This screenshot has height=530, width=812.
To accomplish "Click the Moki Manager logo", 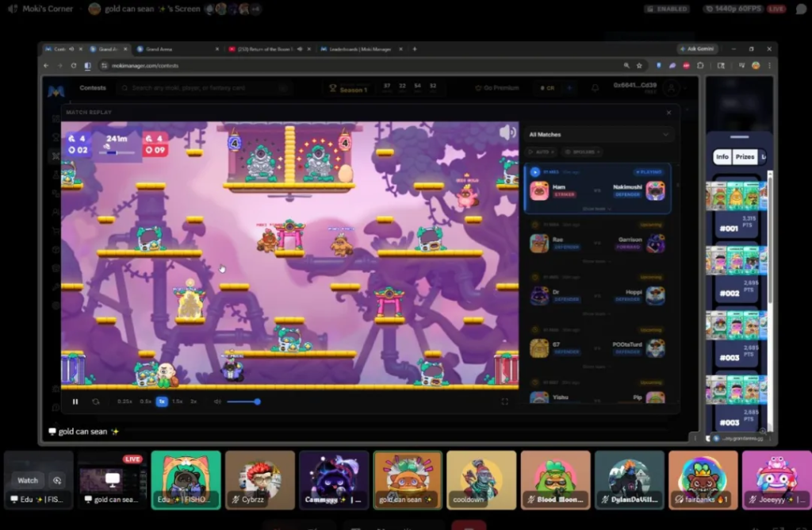I will click(56, 91).
